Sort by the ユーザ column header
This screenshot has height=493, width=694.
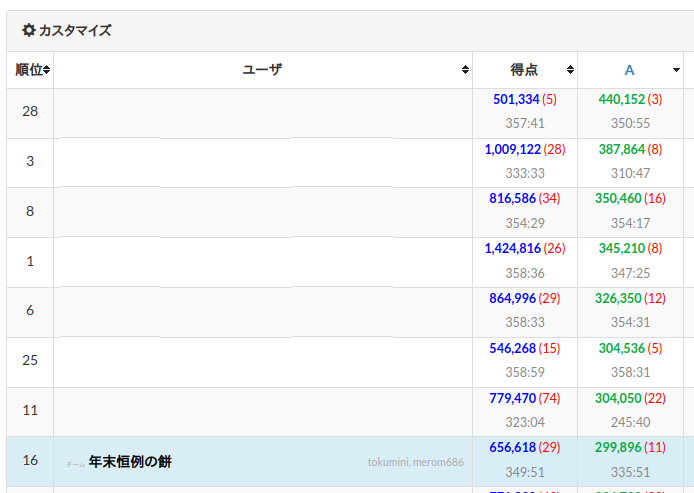(263, 70)
